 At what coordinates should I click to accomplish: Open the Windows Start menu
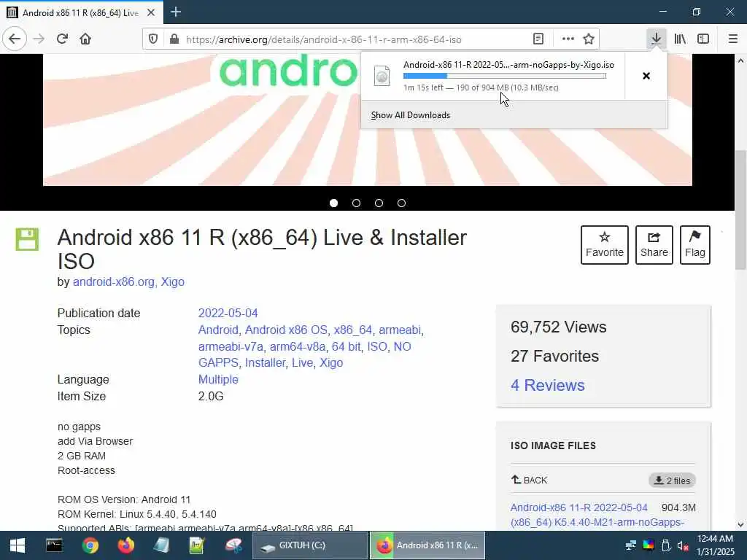pyautogui.click(x=18, y=545)
